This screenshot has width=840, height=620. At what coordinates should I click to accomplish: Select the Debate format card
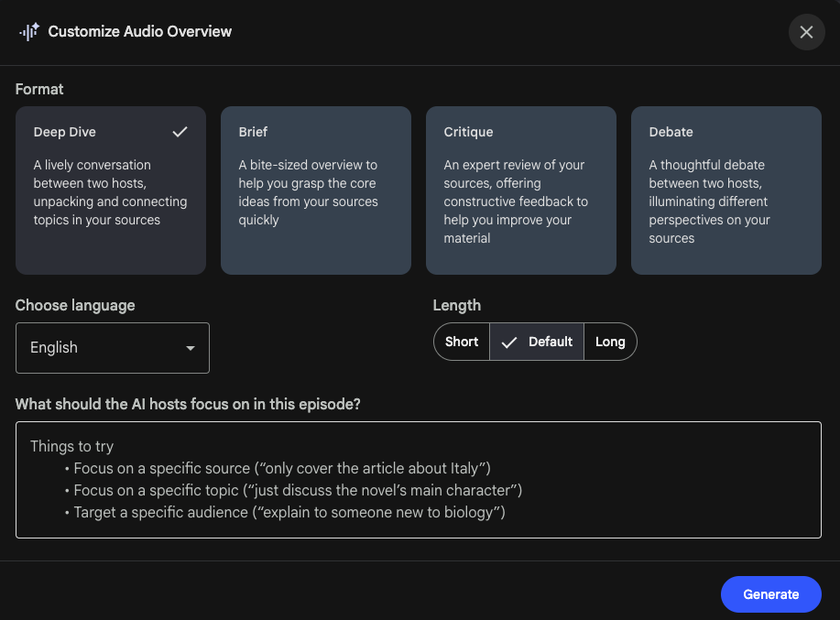[x=725, y=190]
